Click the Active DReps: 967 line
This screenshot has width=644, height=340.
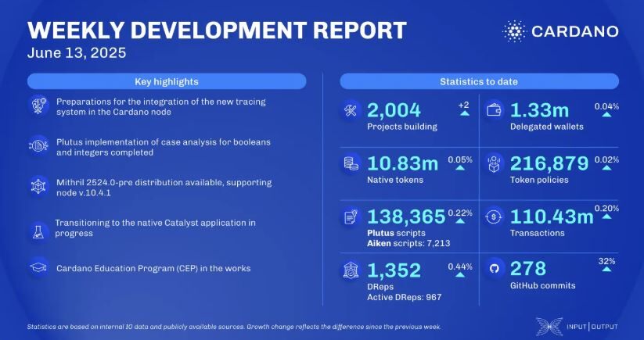405,296
